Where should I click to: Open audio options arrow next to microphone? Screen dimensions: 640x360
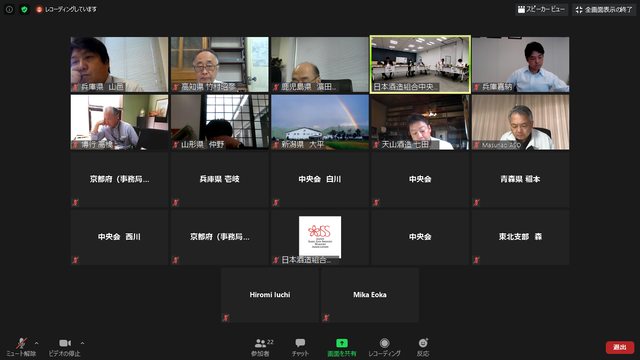(x=37, y=343)
